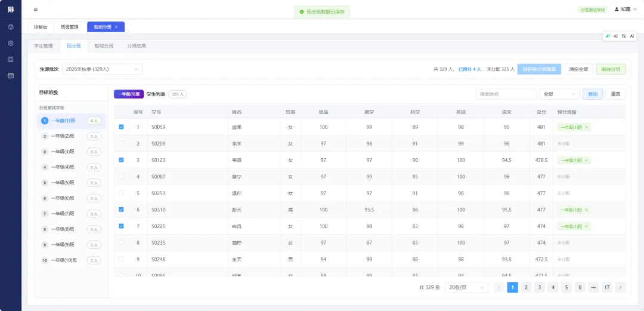Open the dashboard gauge sidebar icon
This screenshot has height=311, width=644.
pos(11,27)
